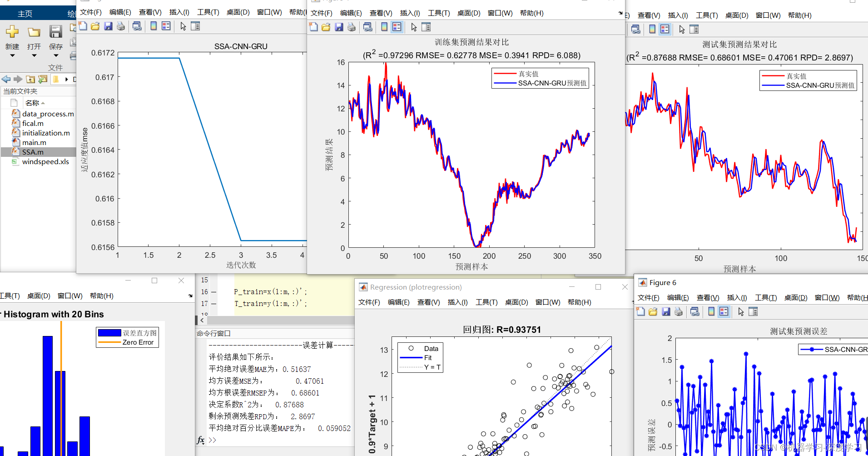The height and width of the screenshot is (456, 868).
Task: Open Property Inspector in test-set figure toolbar
Action: (x=694, y=30)
